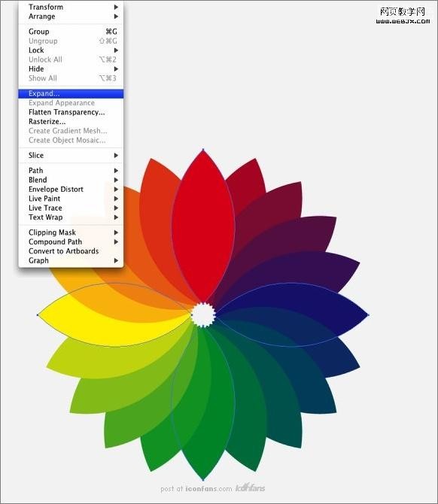Open the Live Paint submenu
Screen dimensions: 438x504
[71, 199]
